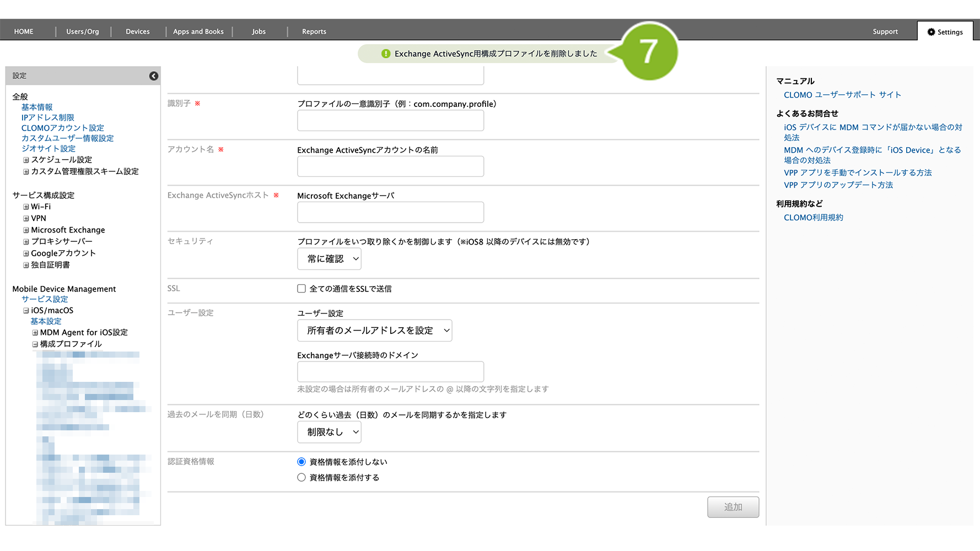
Task: Open the 常に確認 security dropdown
Action: coord(329,259)
